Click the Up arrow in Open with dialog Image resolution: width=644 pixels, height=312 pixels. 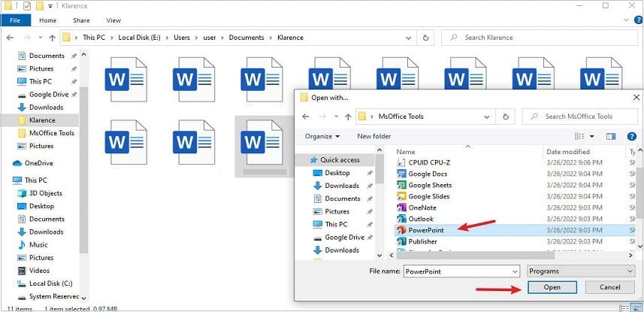click(348, 117)
